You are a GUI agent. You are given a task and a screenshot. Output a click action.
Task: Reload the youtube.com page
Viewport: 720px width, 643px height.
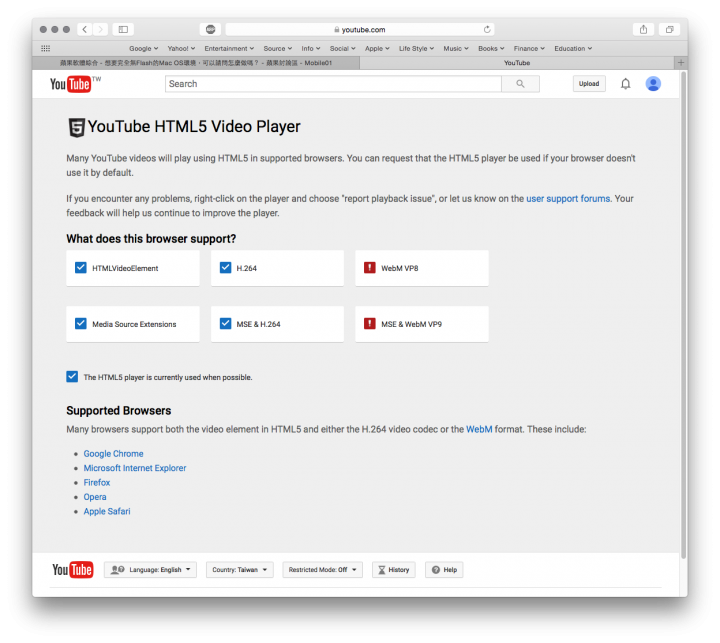[487, 29]
